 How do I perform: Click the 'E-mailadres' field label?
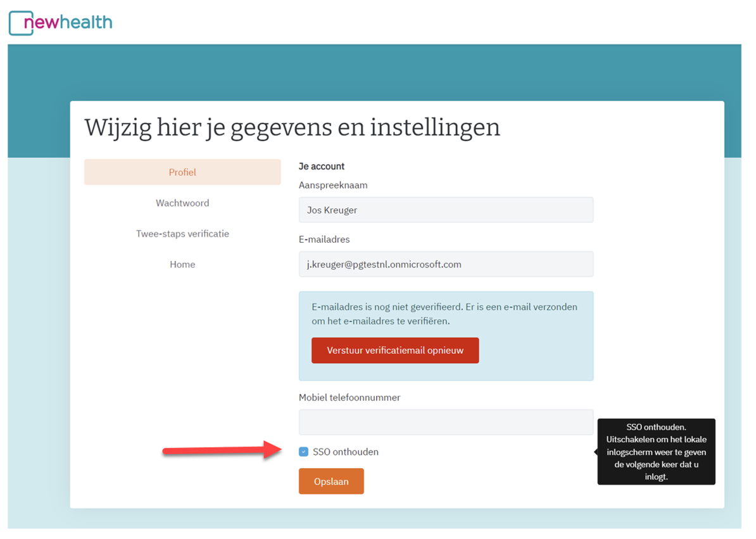[x=324, y=239]
